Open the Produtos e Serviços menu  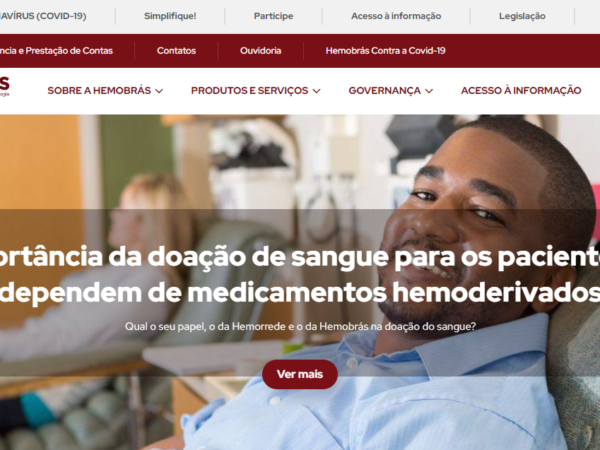pyautogui.click(x=249, y=91)
